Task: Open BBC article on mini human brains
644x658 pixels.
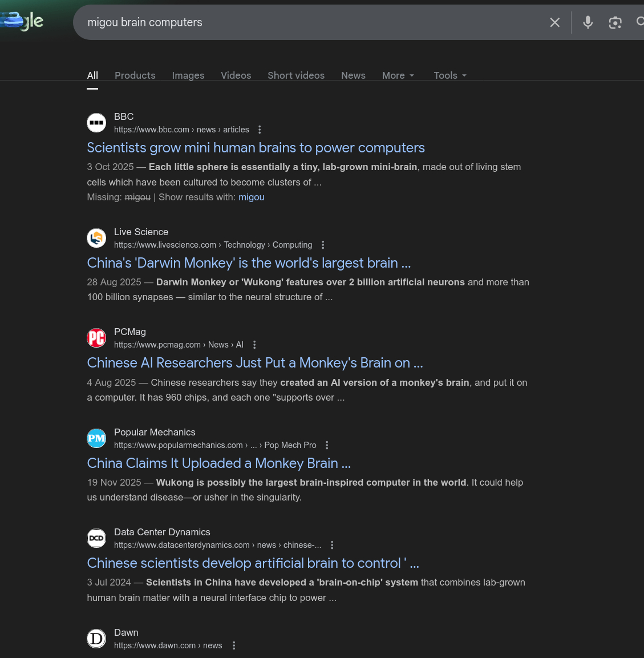Action: point(256,148)
